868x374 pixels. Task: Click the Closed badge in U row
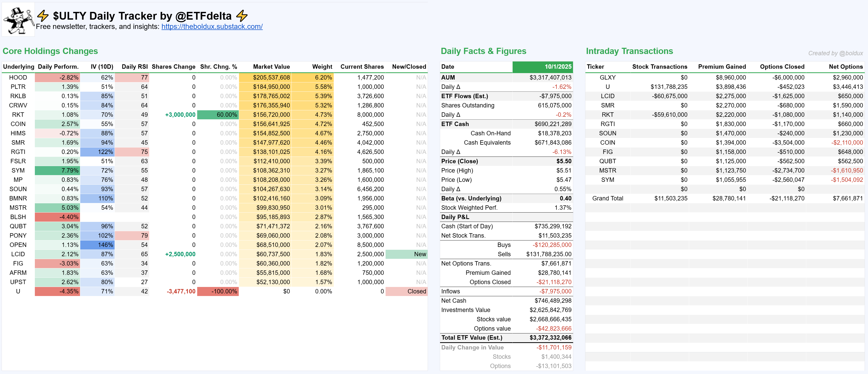[x=406, y=291]
